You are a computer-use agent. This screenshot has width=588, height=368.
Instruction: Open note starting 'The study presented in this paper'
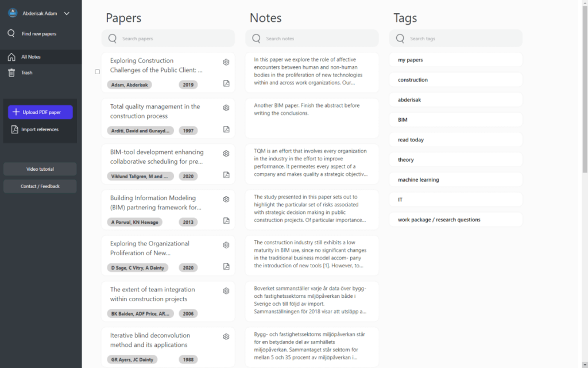pyautogui.click(x=312, y=210)
